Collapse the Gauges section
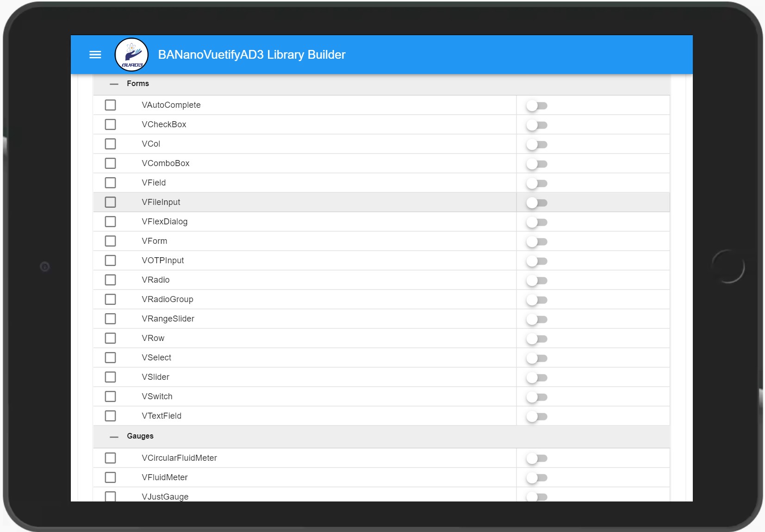The width and height of the screenshot is (765, 532). pos(113,436)
